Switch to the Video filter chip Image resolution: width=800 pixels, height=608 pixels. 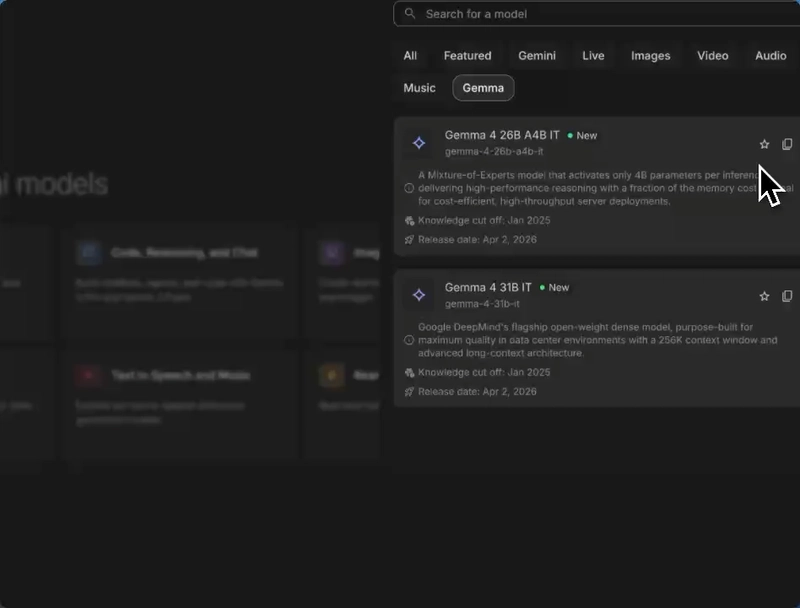click(712, 56)
